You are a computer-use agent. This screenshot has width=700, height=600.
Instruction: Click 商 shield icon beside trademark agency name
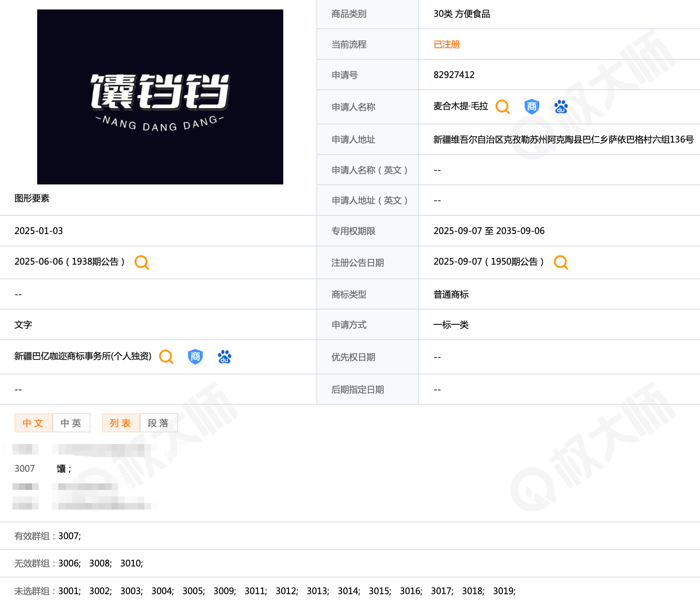tap(195, 357)
